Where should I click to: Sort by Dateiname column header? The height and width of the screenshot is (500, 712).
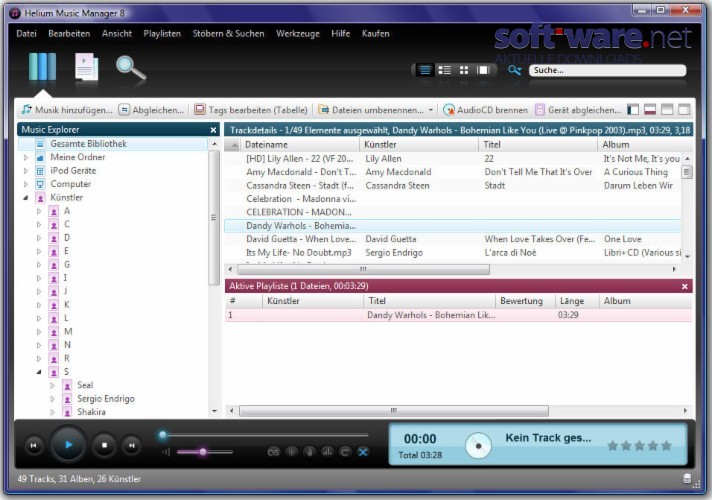(300, 144)
